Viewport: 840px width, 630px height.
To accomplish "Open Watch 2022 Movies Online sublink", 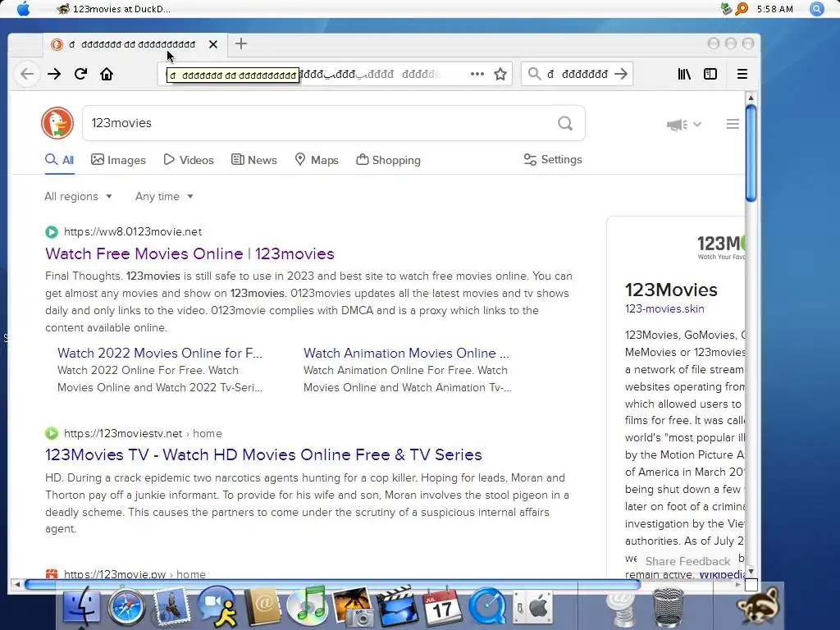I will click(x=160, y=353).
